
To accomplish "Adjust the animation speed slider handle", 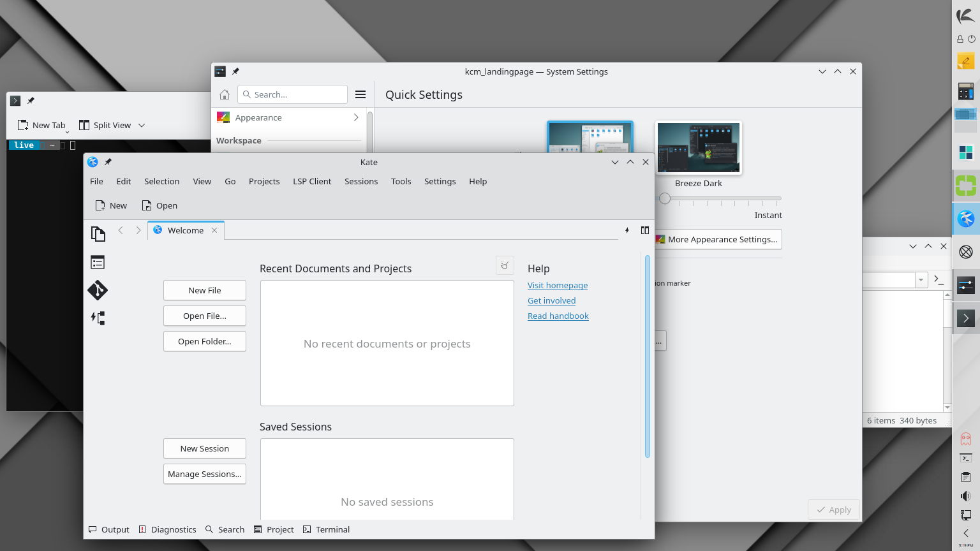I will click(665, 198).
